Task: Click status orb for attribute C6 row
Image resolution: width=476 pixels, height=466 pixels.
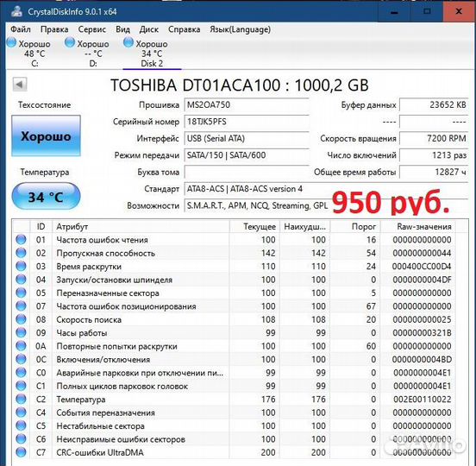Action: click(x=21, y=439)
